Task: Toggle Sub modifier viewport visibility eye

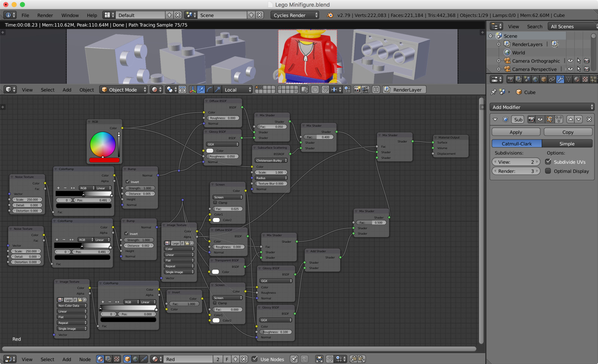Action: pyautogui.click(x=540, y=119)
